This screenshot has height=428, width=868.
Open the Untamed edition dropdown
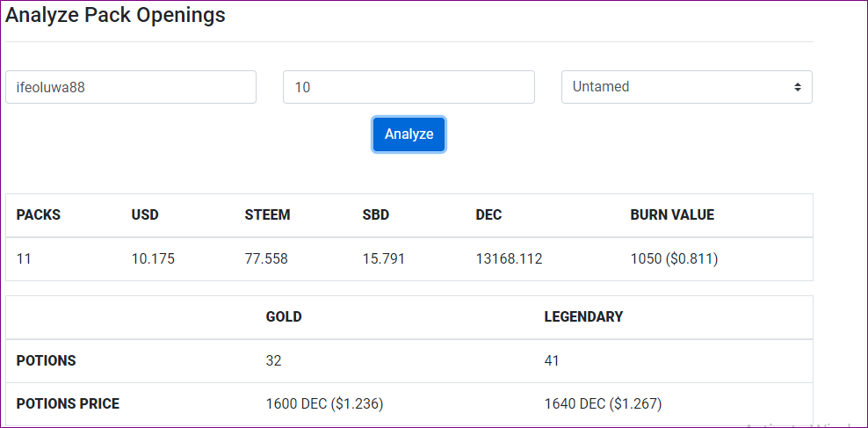685,87
